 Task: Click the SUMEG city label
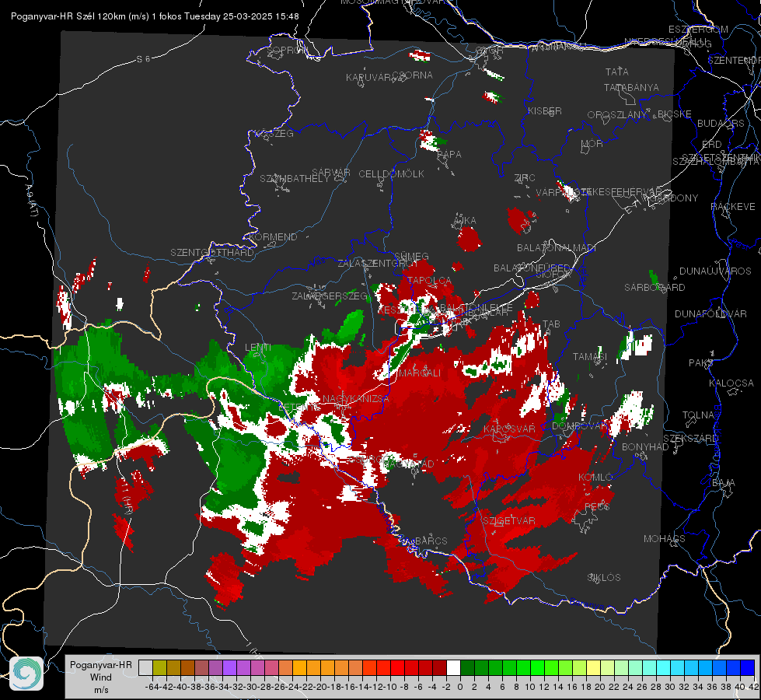tap(411, 256)
